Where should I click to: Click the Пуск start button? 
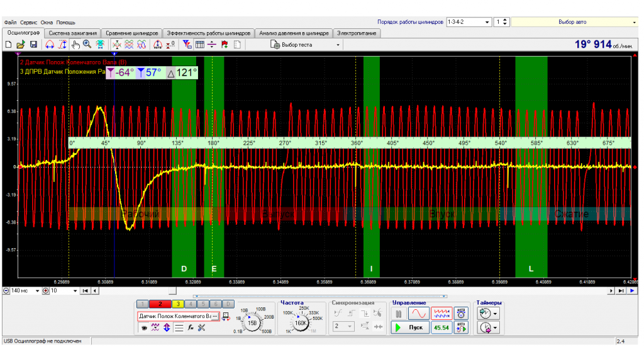coord(410,327)
